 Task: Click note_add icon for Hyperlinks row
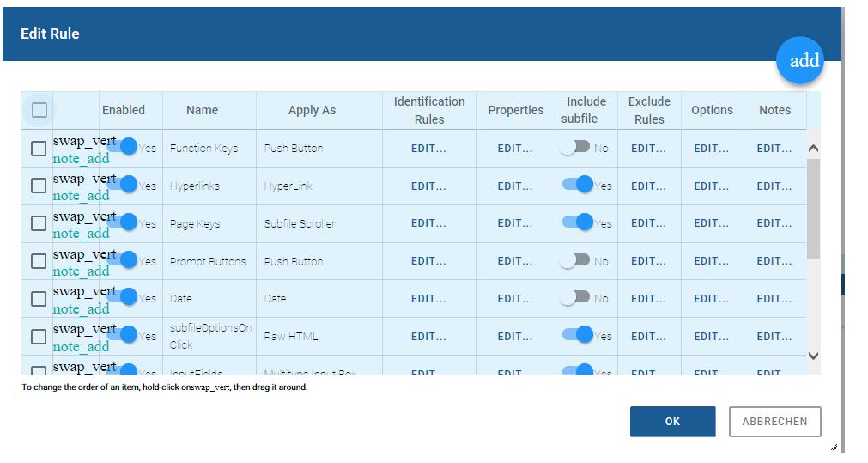click(81, 196)
